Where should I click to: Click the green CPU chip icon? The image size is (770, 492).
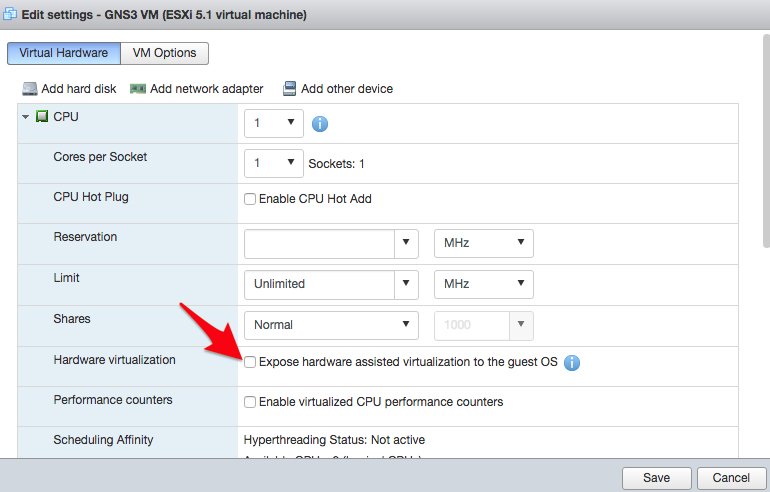click(x=42, y=116)
